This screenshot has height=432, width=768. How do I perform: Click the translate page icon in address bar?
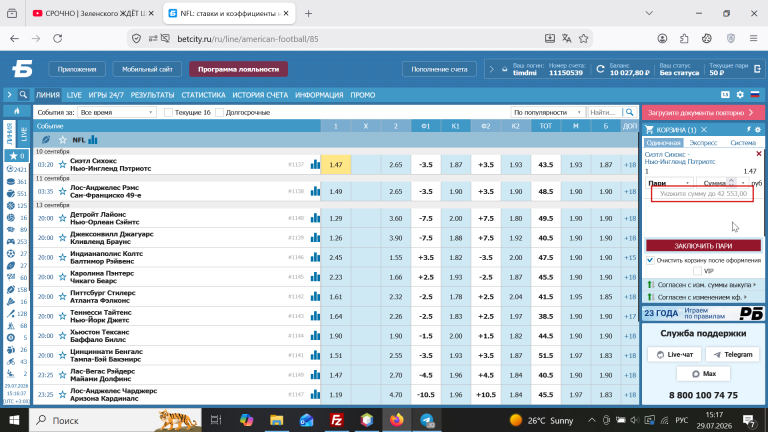pos(567,39)
